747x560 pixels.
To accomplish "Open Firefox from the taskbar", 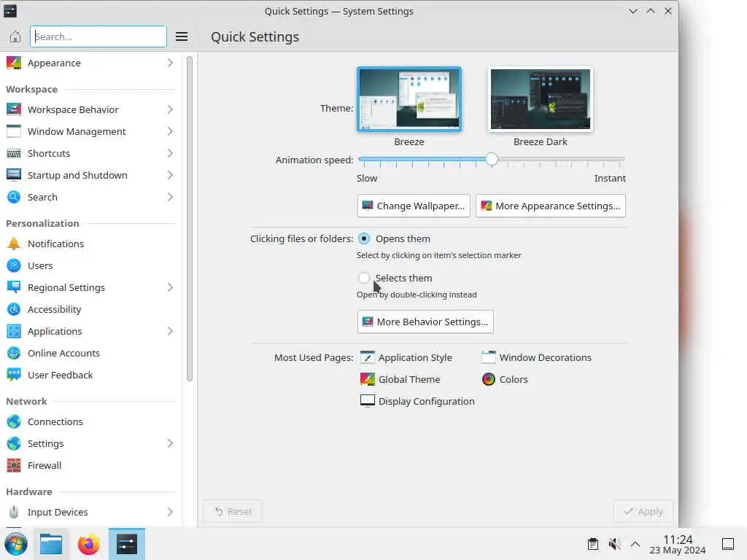I will [88, 544].
